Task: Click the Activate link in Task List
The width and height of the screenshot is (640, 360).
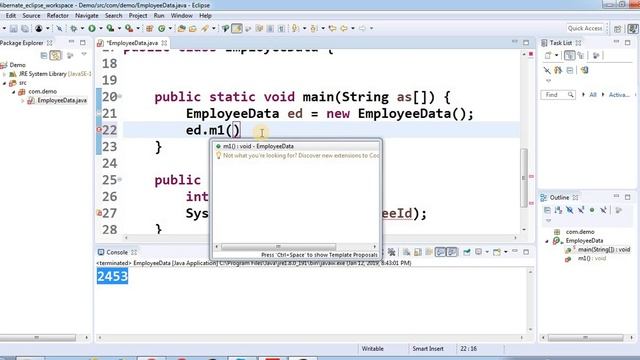Action: (x=619, y=95)
